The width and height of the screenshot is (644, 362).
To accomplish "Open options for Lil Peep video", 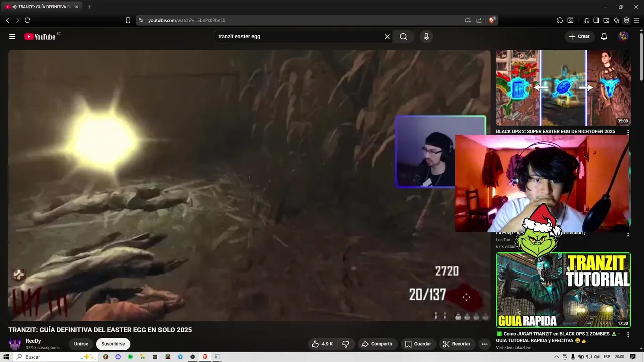I will [628, 234].
